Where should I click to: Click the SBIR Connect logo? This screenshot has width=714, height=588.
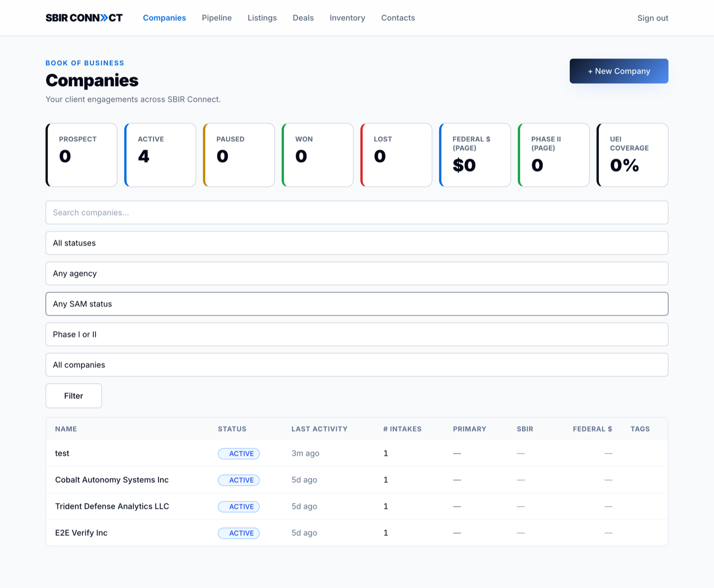click(84, 18)
